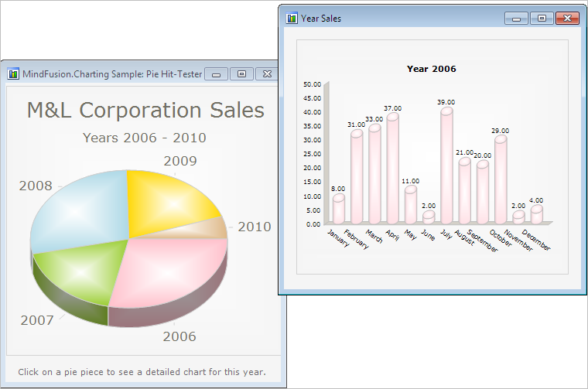The image size is (588, 389).
Task: Minimize the Pie Hit-Tester window
Action: (x=217, y=74)
